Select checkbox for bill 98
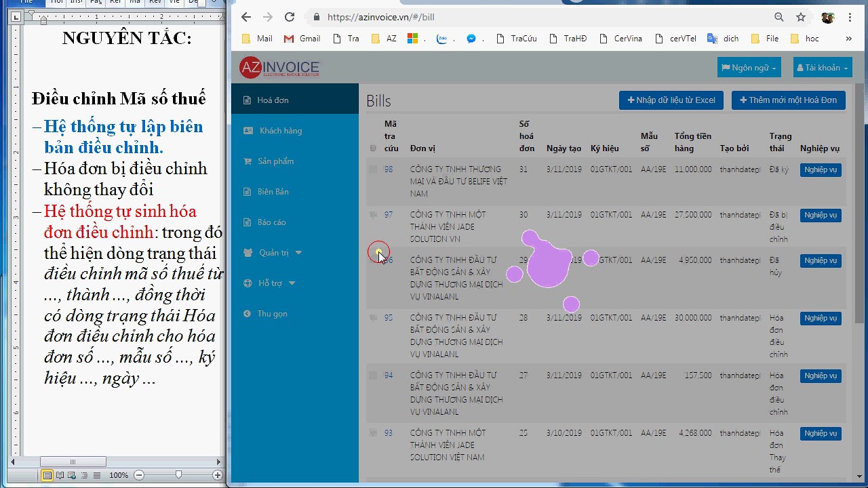 coord(373,169)
